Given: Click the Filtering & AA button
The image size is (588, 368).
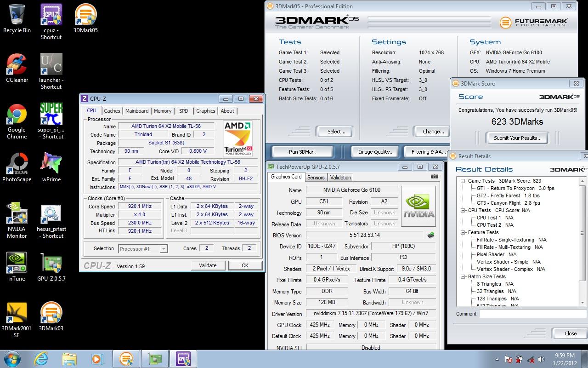Looking at the screenshot, I should pos(427,152).
